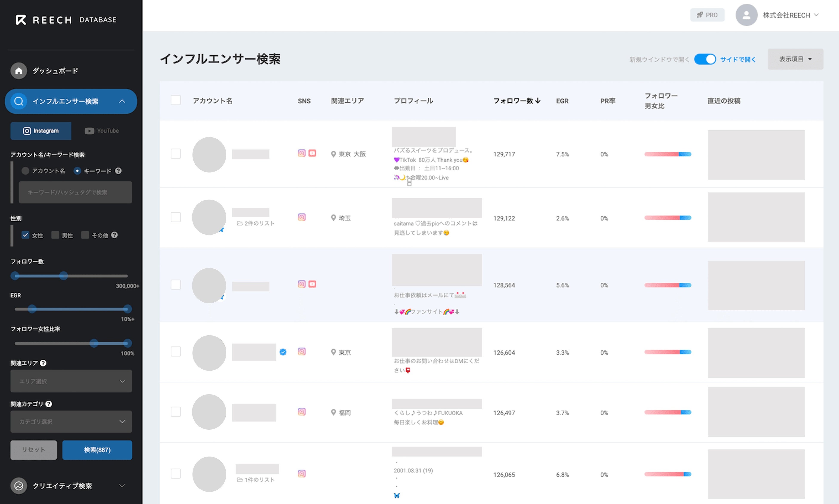Click the keyword/hashtag search input field
Viewport: 839px width, 504px height.
pos(75,192)
